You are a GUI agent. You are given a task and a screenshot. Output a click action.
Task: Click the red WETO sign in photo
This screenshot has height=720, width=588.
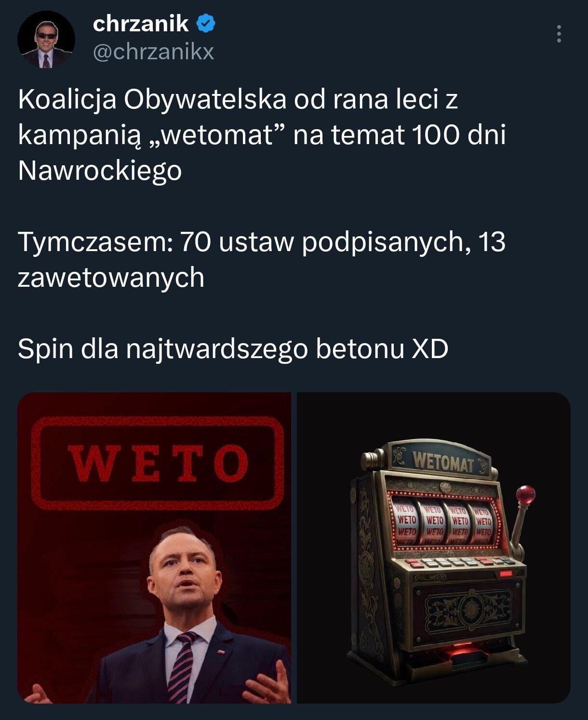tap(158, 463)
